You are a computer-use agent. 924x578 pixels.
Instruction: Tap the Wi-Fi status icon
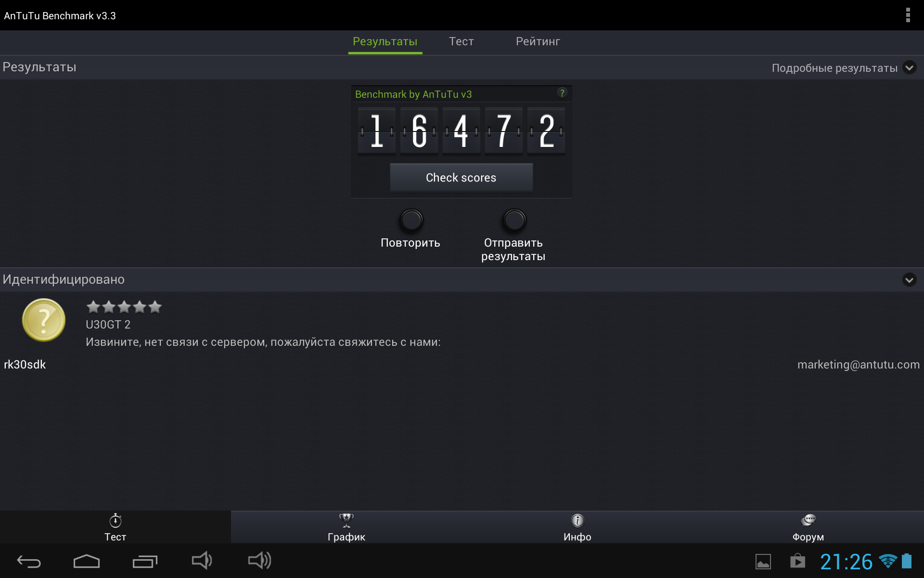pos(888,561)
